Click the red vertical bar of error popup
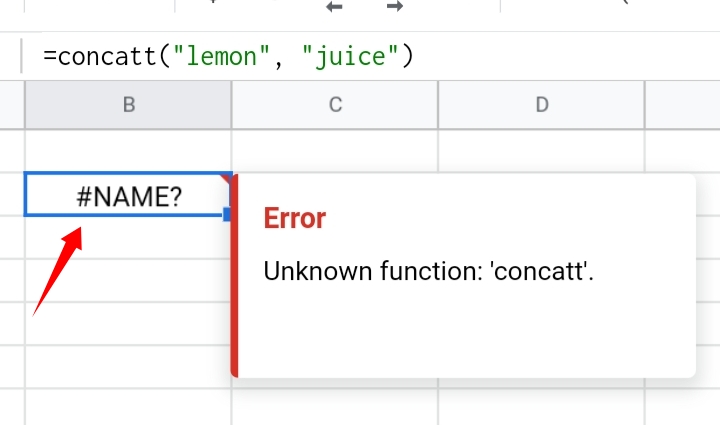The height and width of the screenshot is (425, 720). 234,275
